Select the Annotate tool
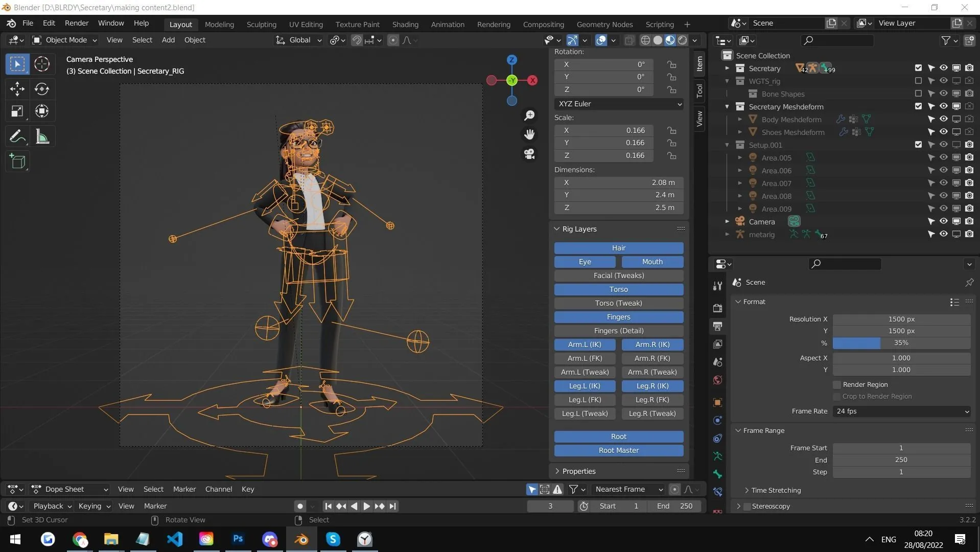The width and height of the screenshot is (980, 552). [17, 135]
